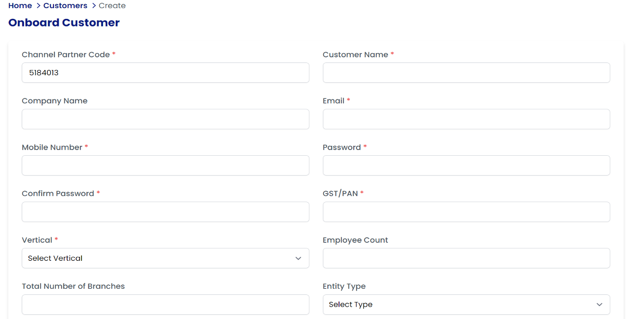Click the Password input field
Screen dimensions: 644x319
(x=466, y=166)
